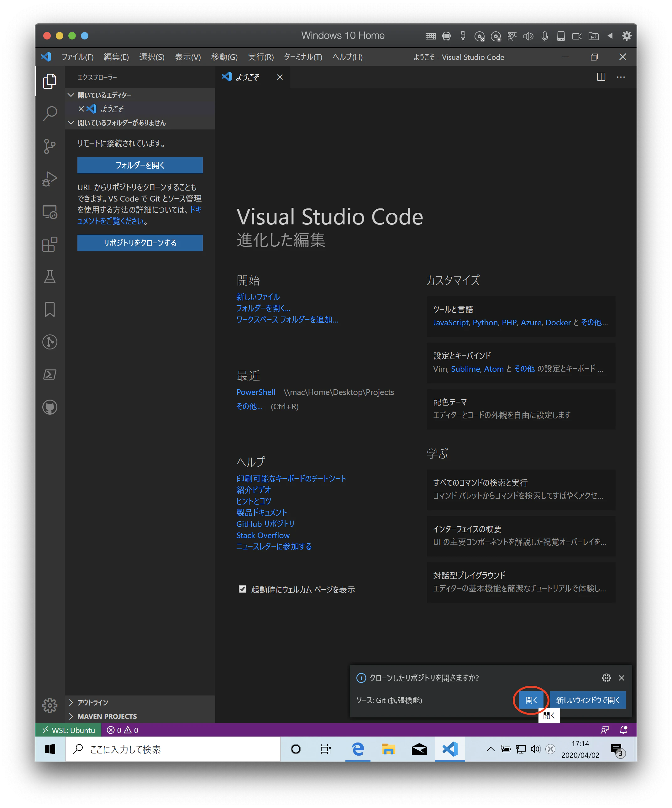This screenshot has width=672, height=808.
Task: Click 新しいウィンドウで開く button
Action: (587, 700)
